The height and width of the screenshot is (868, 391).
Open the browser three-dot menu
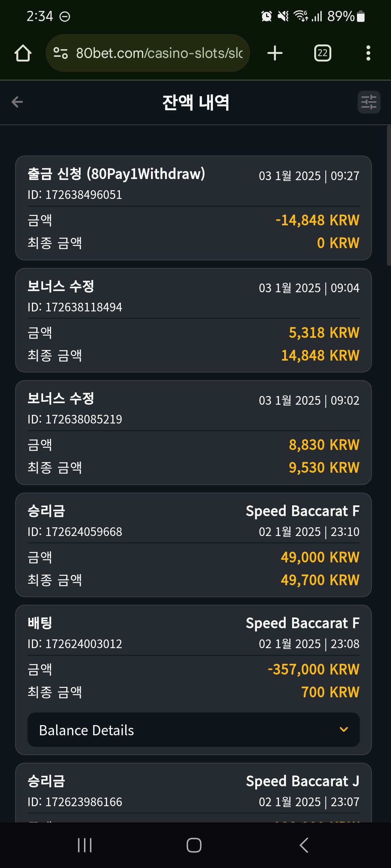(x=368, y=53)
